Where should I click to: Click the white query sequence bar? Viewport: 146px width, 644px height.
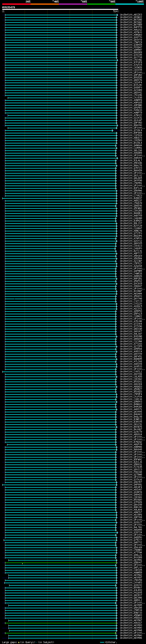click(x=60, y=9)
